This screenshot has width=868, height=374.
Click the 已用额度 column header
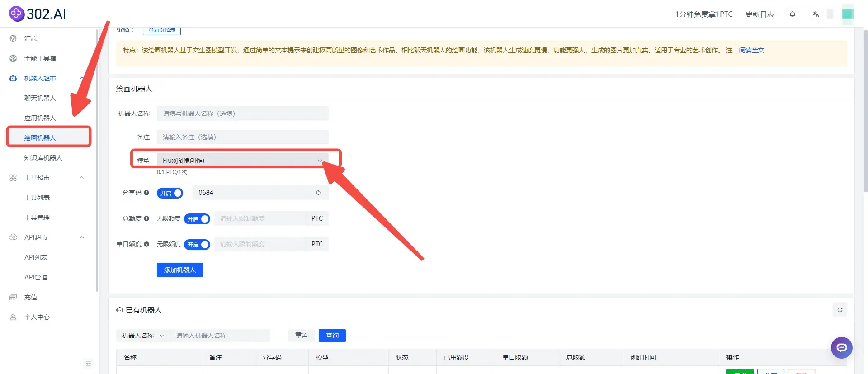pyautogui.click(x=457, y=357)
